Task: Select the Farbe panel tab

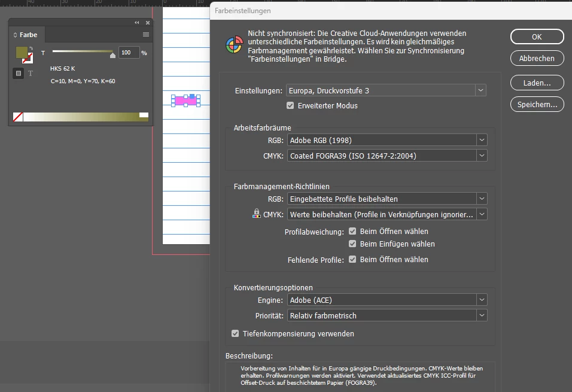Action: (x=29, y=35)
